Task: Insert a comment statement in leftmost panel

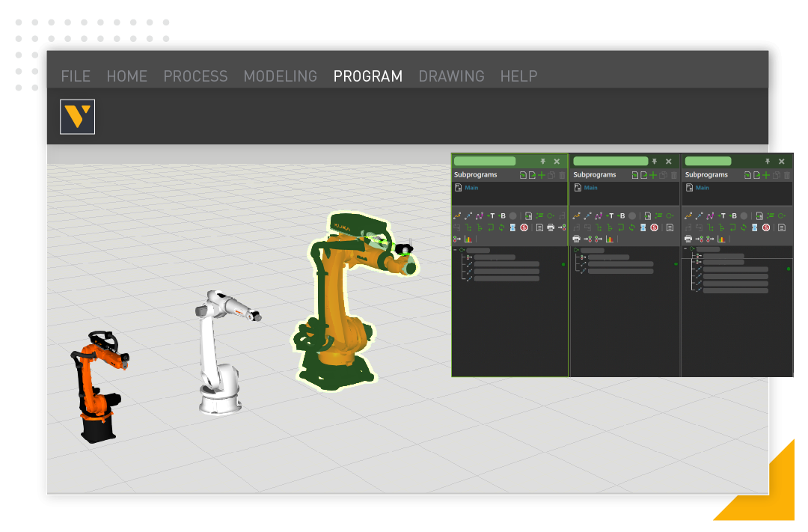Action: click(x=540, y=227)
